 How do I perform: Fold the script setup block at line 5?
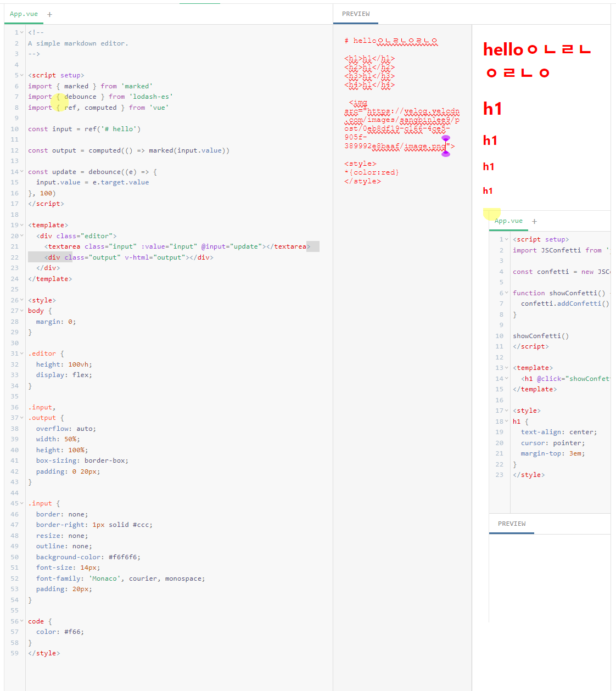(x=22, y=75)
